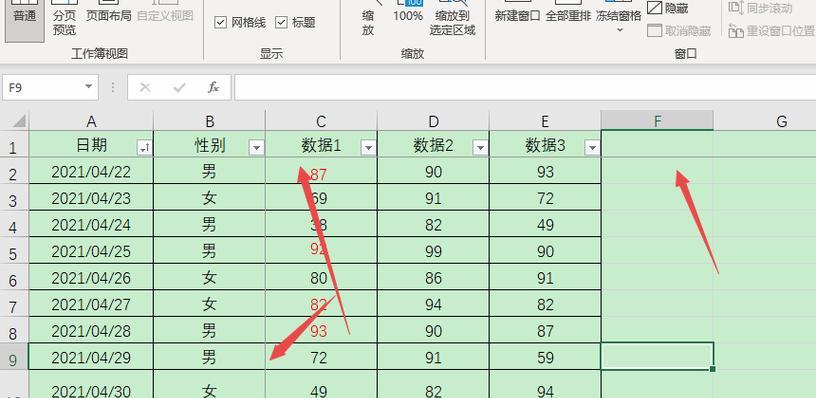Screen dimensions: 816x398
Task: Open the filter dropdown for 数据1
Action: point(368,148)
